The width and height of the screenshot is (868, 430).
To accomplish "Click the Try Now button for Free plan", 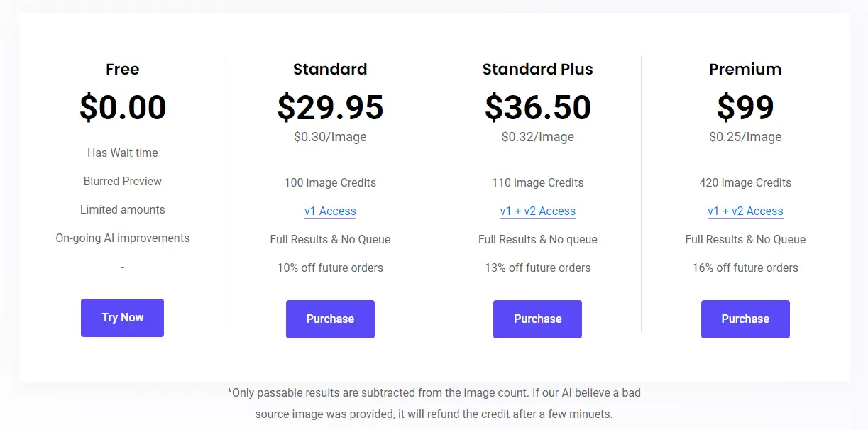I will (x=122, y=317).
